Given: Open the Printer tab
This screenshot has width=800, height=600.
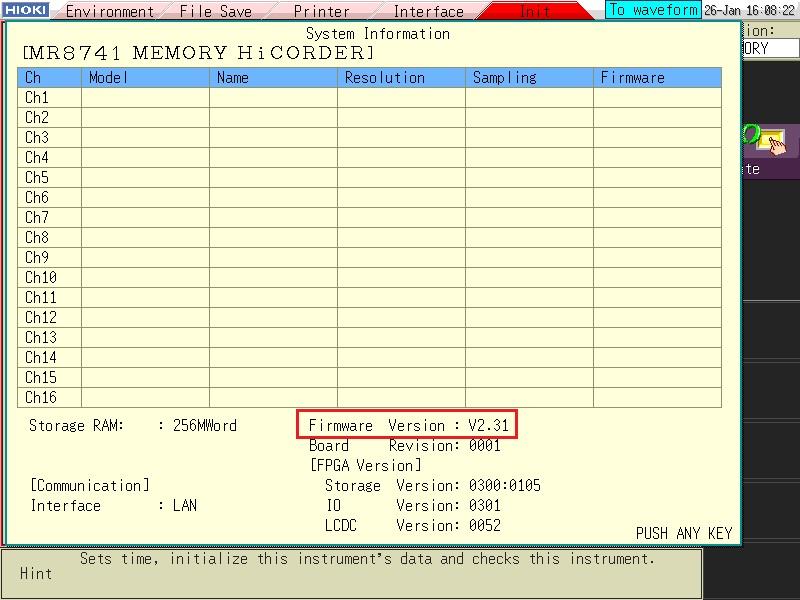Looking at the screenshot, I should coord(321,11).
